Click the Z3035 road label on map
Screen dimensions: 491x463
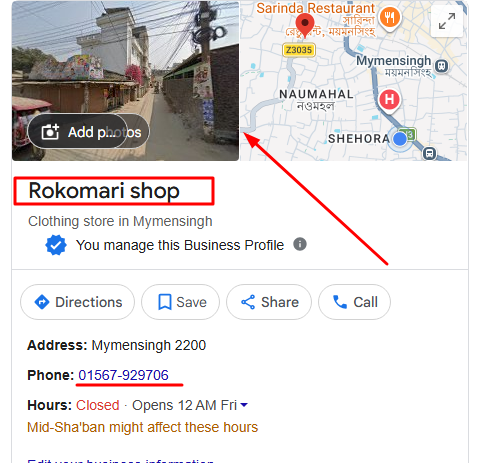pos(299,50)
